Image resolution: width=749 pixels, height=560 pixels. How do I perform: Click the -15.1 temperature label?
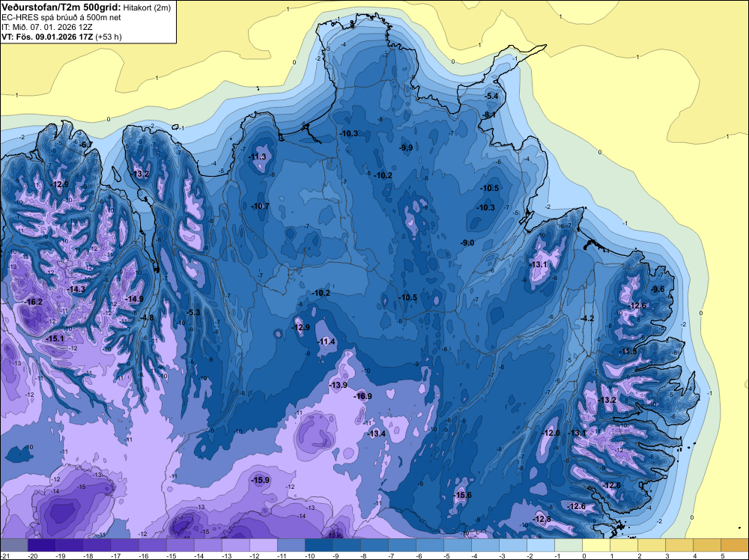pyautogui.click(x=55, y=338)
